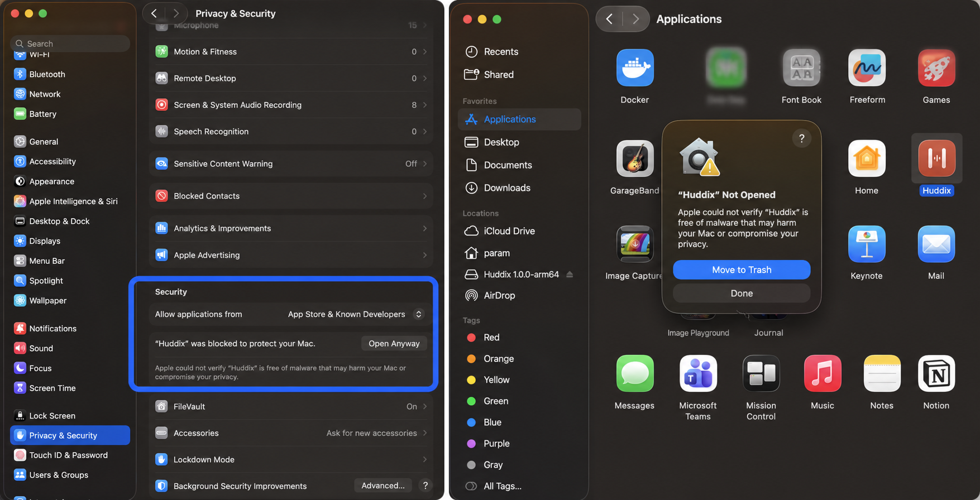The height and width of the screenshot is (500, 980).
Task: Expand Screen & System Audio Recording chevron
Action: [425, 105]
